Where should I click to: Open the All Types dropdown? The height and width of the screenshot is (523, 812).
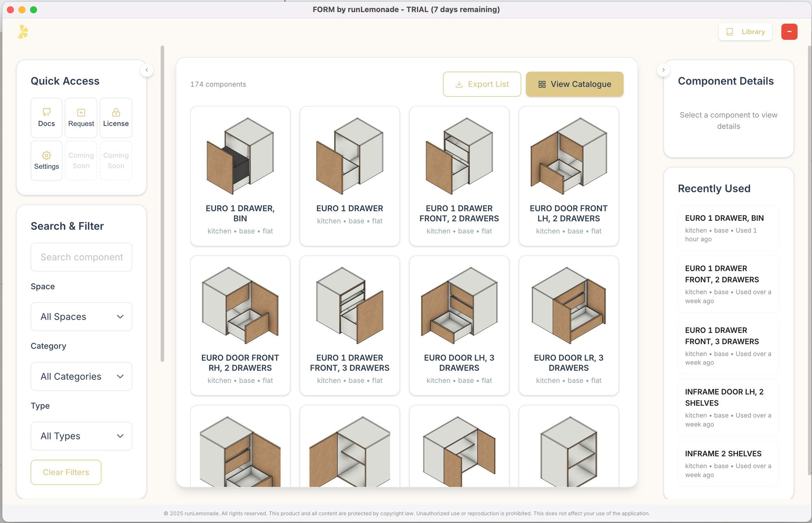pyautogui.click(x=81, y=436)
